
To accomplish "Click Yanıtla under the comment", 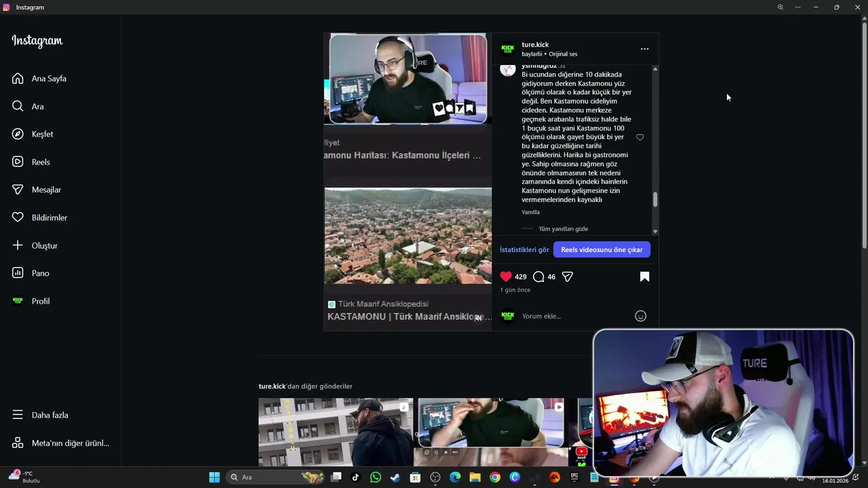I will click(530, 212).
